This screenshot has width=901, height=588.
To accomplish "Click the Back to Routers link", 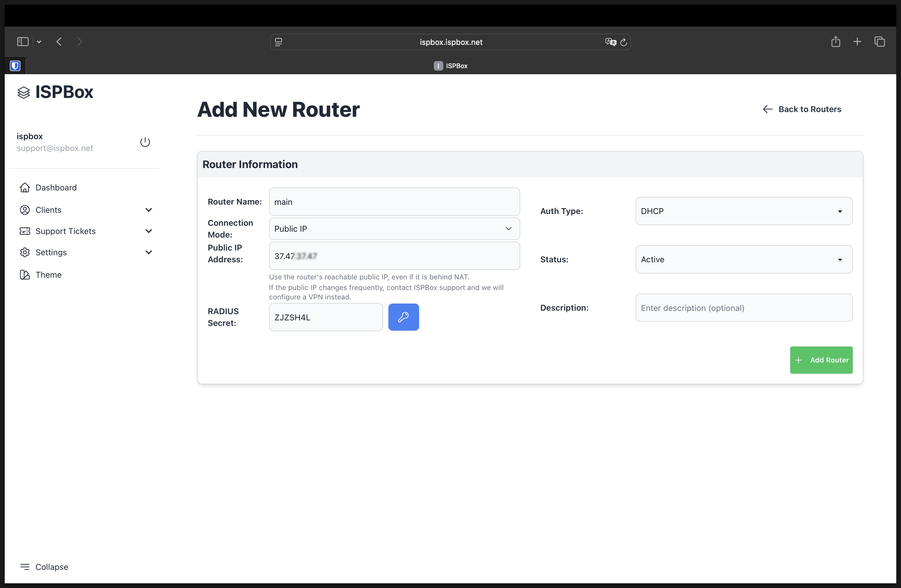I will (x=802, y=109).
